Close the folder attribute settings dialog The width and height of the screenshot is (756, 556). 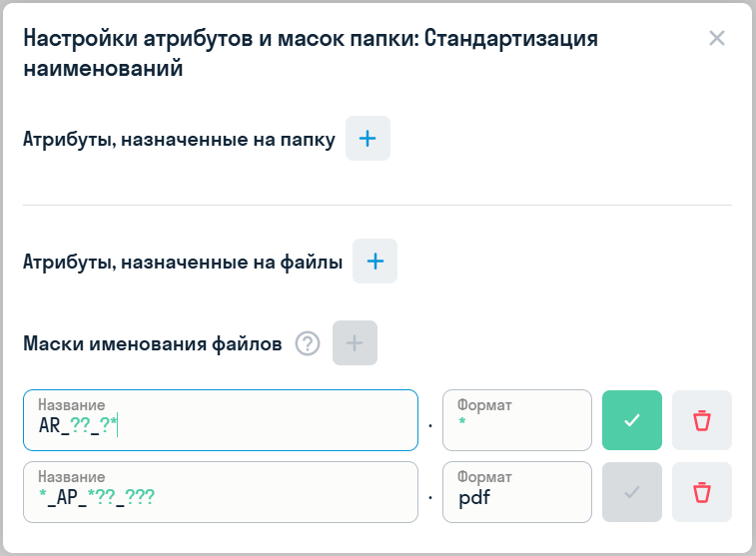click(x=716, y=38)
